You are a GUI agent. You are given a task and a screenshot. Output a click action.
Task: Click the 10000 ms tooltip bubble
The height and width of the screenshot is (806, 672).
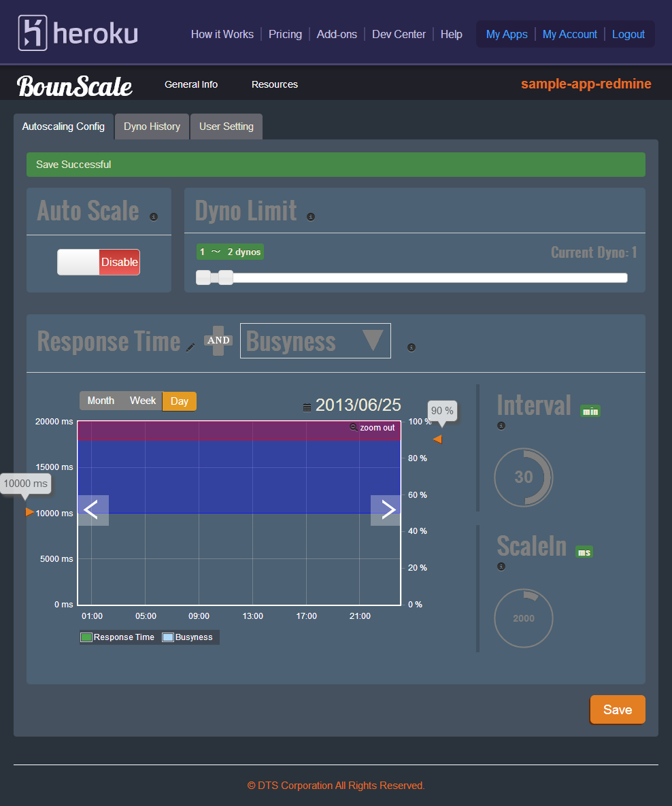(26, 484)
